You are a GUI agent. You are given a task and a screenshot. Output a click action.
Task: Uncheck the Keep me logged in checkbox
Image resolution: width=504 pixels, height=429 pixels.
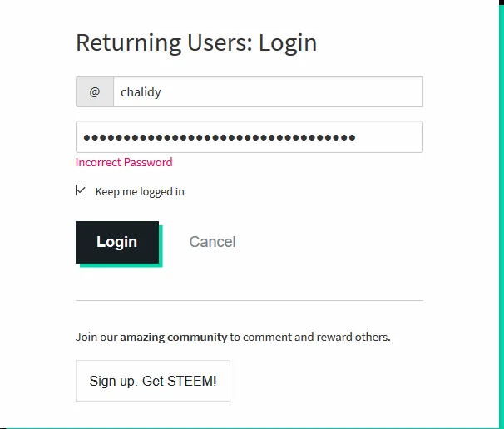pos(81,190)
